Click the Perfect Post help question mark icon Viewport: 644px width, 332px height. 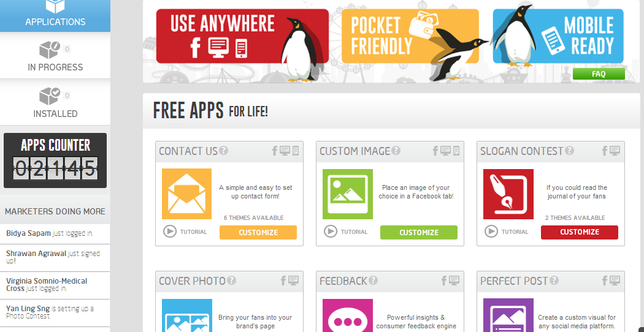coord(554,281)
